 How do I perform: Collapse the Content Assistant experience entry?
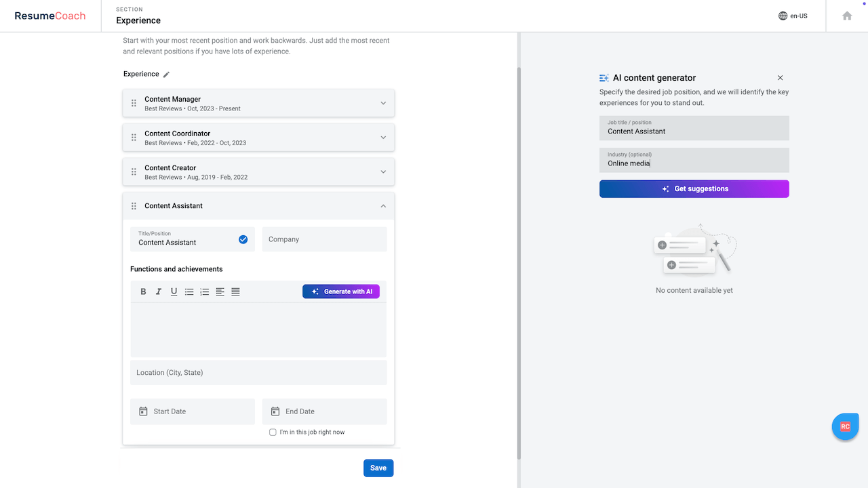point(383,205)
